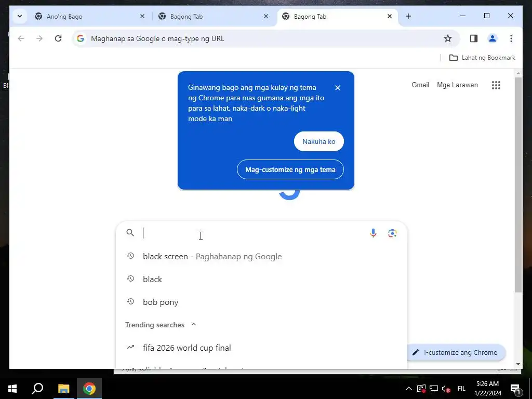Click the FIL language indicator
Screen dimensions: 532x399
click(461, 389)
